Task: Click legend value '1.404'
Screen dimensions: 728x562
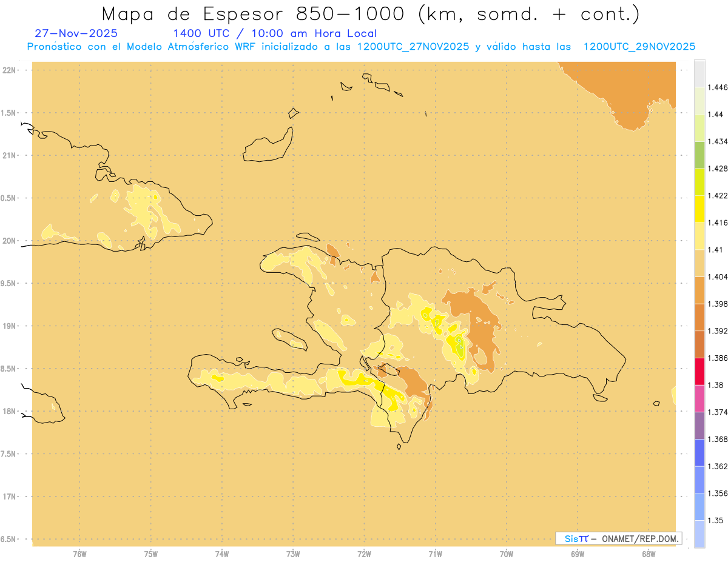Action: pos(718,276)
